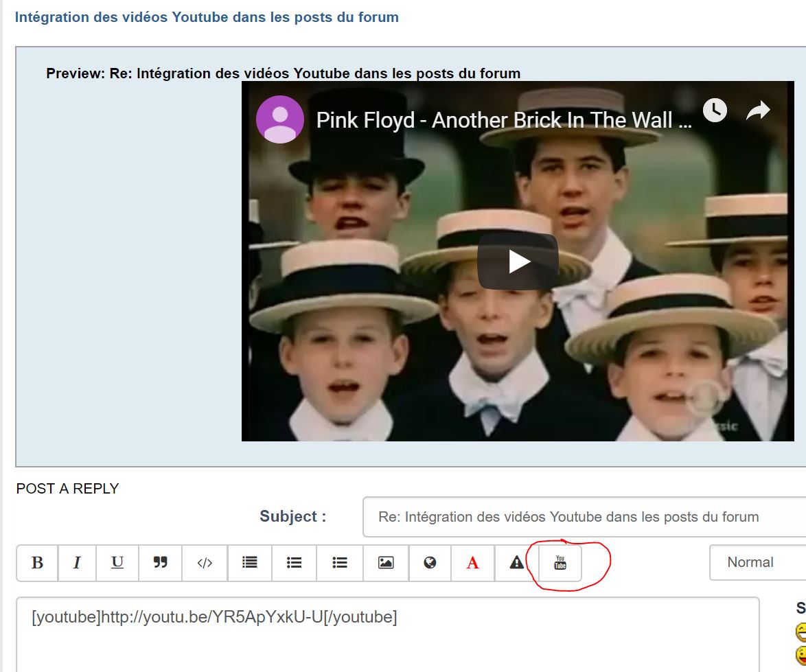Open the Pink Floyd video title link
806x672 pixels.
[x=503, y=120]
